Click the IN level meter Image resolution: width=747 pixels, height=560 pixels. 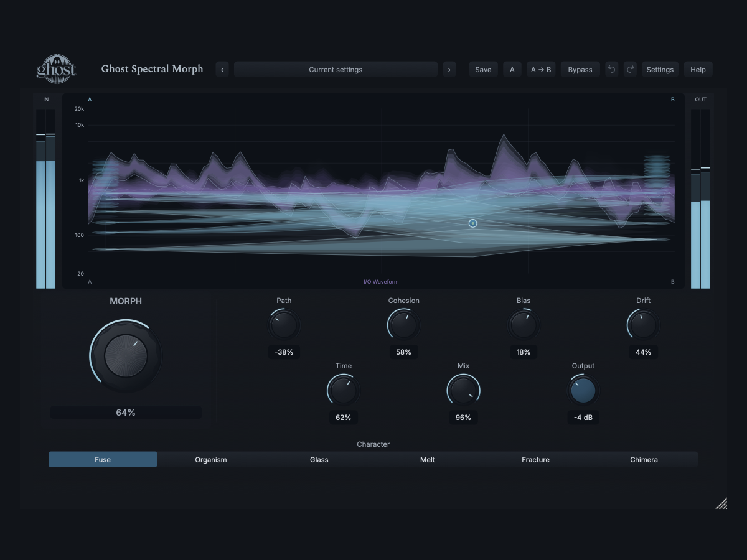(46, 199)
